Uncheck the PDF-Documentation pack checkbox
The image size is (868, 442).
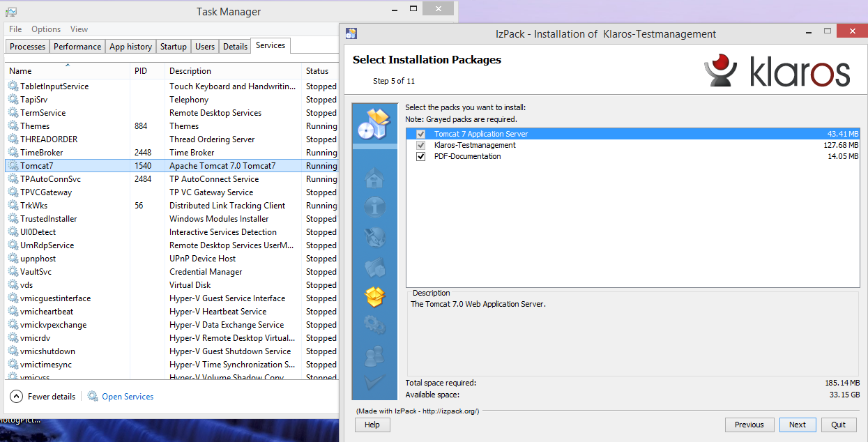[x=420, y=157]
